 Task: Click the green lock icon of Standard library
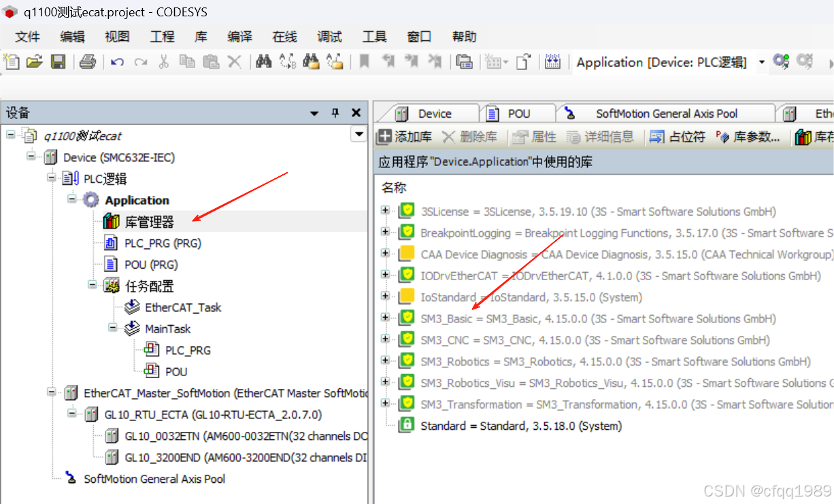(x=406, y=426)
